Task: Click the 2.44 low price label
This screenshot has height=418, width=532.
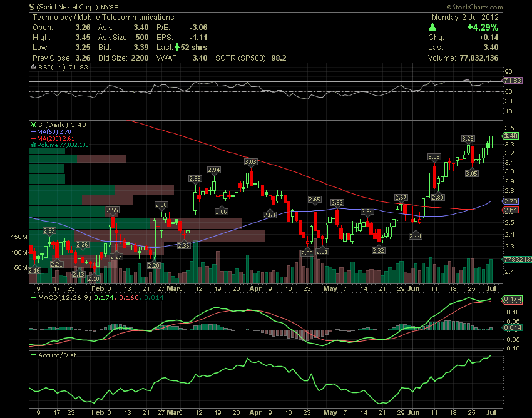Action: [x=416, y=236]
